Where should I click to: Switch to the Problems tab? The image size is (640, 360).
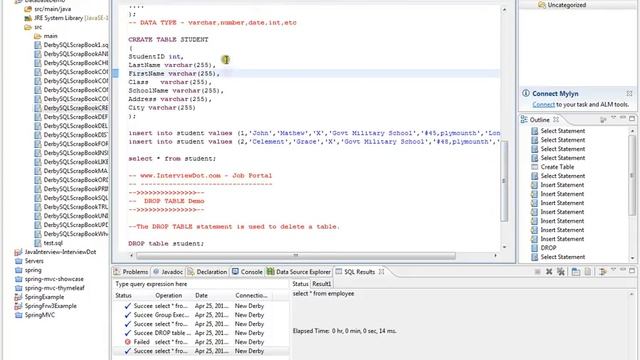click(131, 271)
